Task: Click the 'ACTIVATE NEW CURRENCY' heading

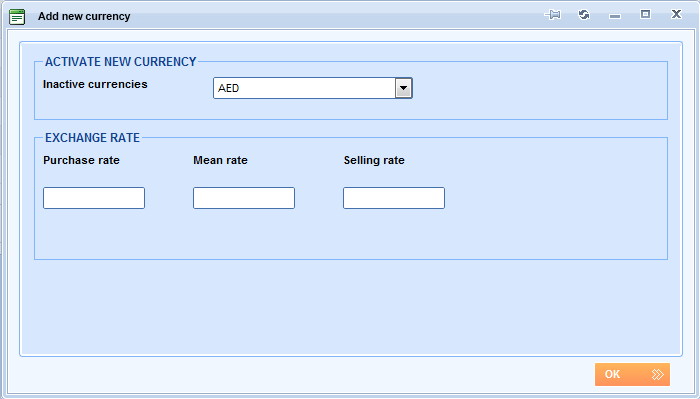Action: [x=121, y=62]
